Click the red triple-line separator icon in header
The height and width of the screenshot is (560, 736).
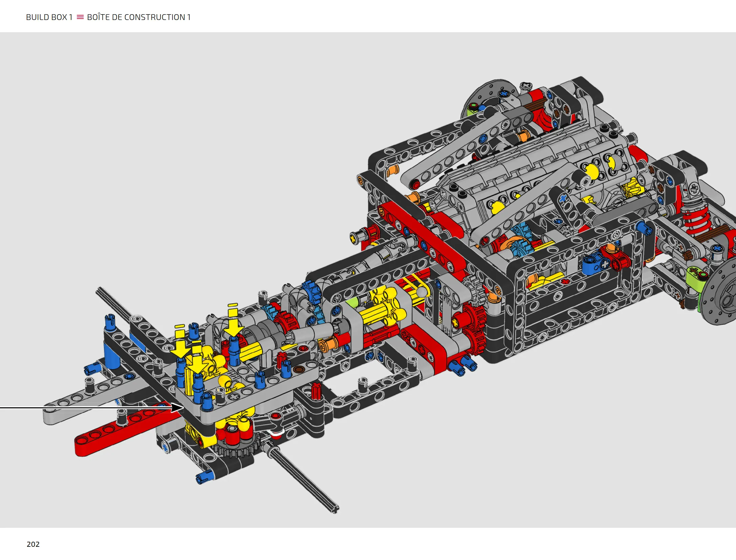(x=80, y=17)
